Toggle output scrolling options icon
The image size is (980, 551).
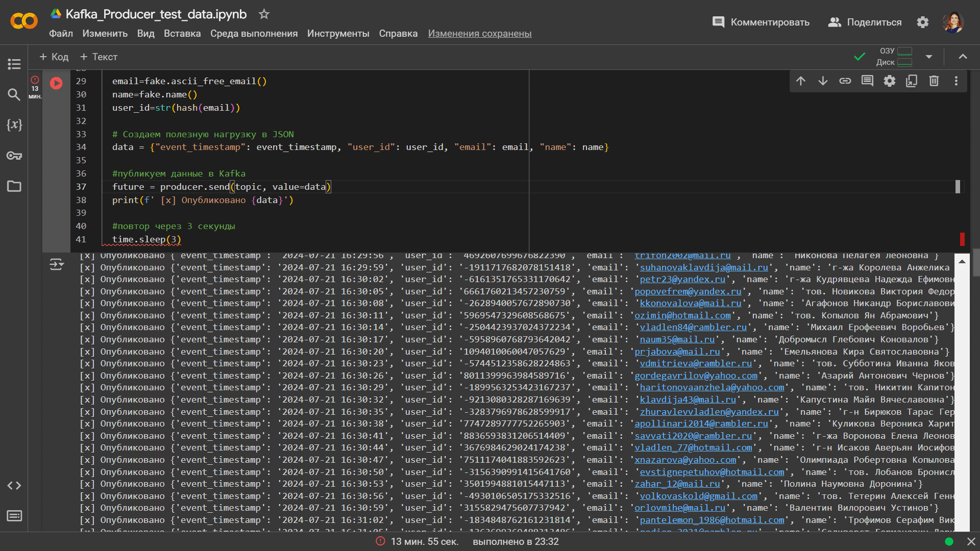point(57,264)
